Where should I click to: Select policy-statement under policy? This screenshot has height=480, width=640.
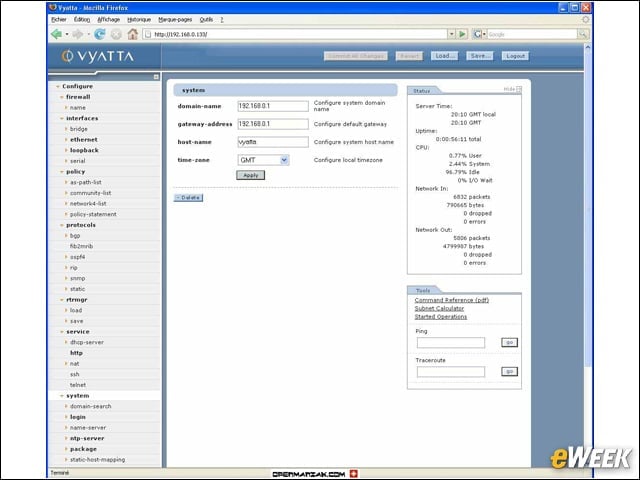[x=93, y=214]
